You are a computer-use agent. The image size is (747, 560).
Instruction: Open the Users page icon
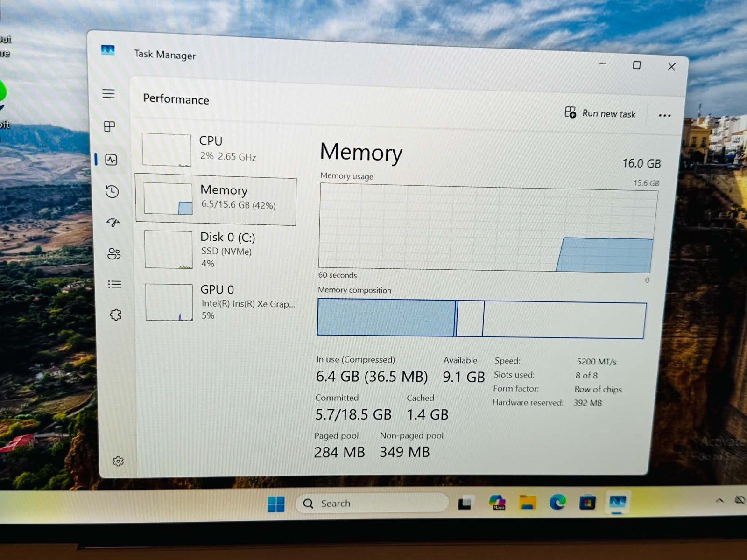coord(114,253)
